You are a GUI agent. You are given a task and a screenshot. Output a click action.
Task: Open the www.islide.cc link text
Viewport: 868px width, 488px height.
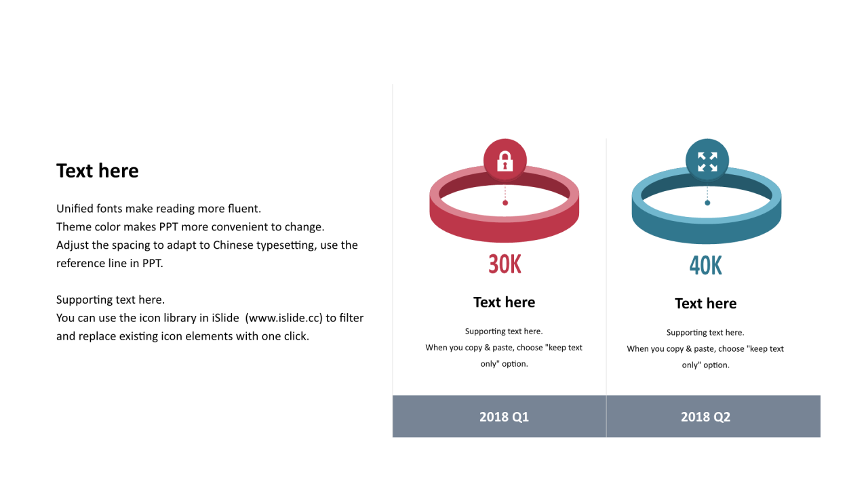tap(284, 318)
